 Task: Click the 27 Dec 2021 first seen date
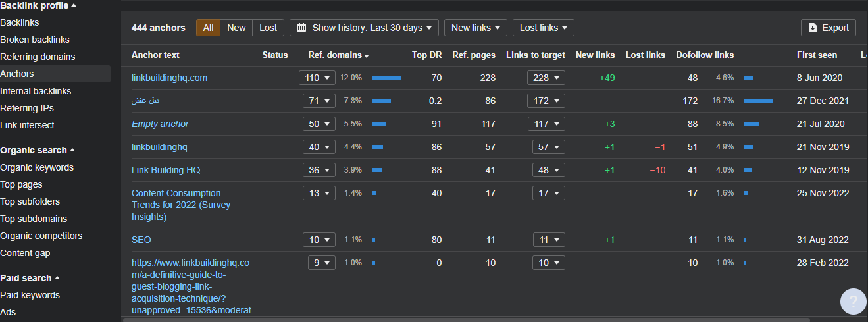coord(823,101)
